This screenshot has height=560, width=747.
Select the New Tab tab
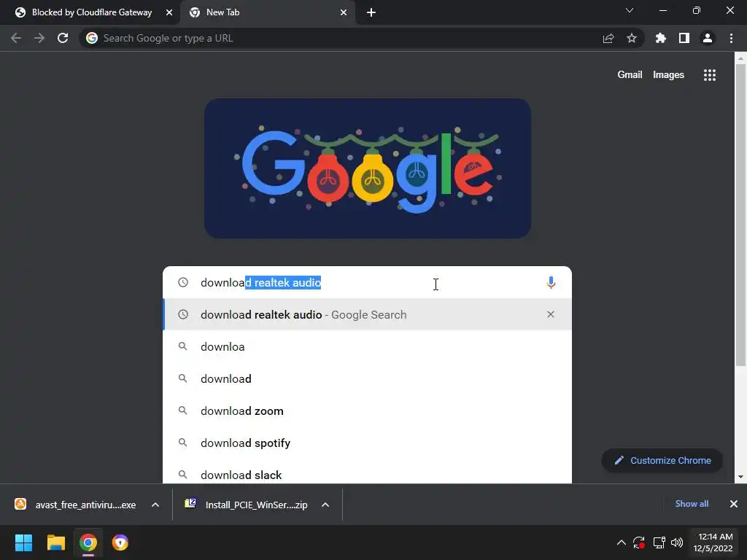tap(267, 12)
